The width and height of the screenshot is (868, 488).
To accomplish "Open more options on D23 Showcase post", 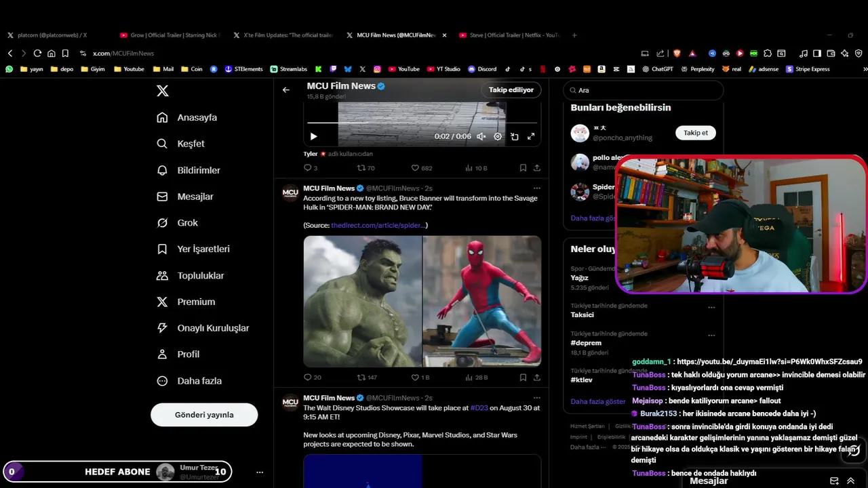I will (x=537, y=398).
